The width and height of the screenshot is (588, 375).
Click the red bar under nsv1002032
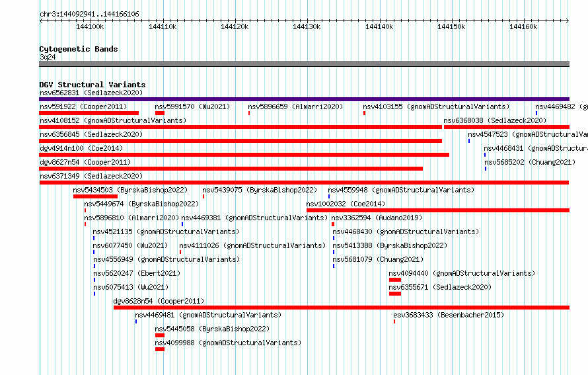tap(438, 210)
